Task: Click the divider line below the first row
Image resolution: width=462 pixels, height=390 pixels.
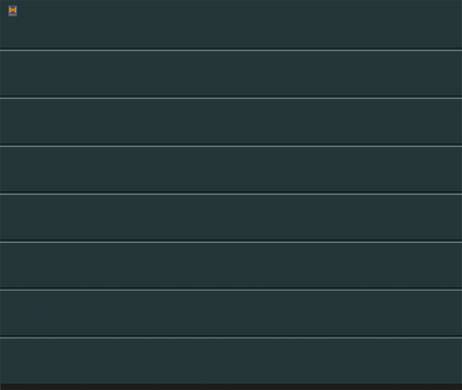Action: point(231,50)
